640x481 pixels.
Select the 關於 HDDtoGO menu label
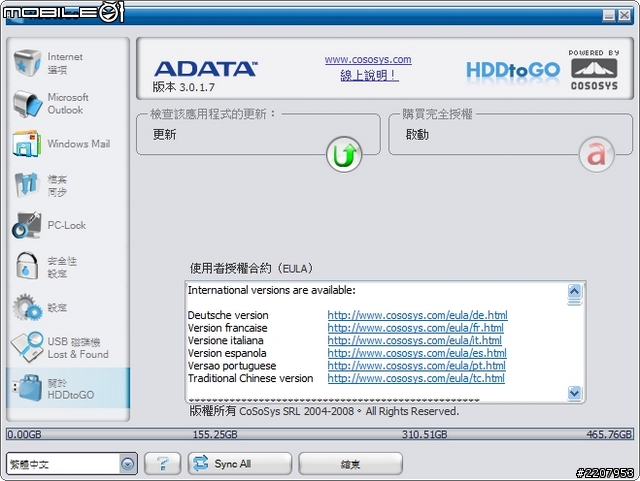tap(71, 389)
